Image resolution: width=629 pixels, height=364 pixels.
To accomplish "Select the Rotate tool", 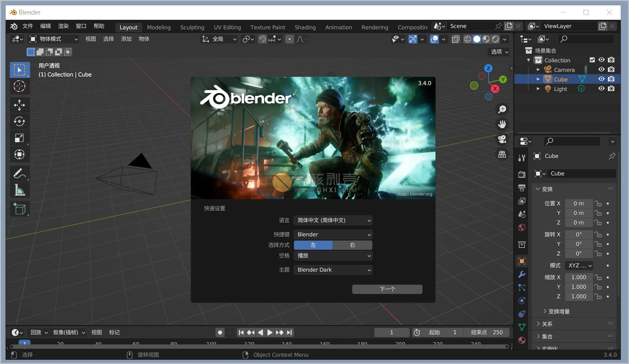I will point(20,122).
